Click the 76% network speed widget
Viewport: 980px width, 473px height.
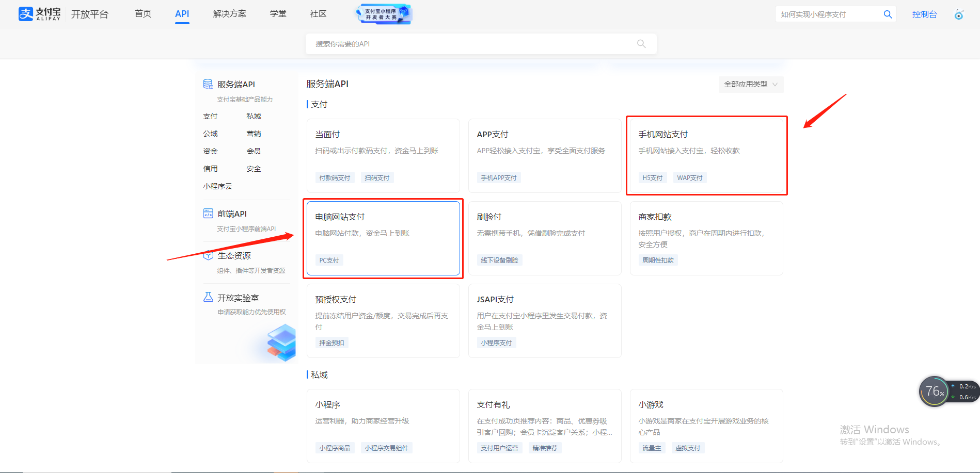click(934, 392)
